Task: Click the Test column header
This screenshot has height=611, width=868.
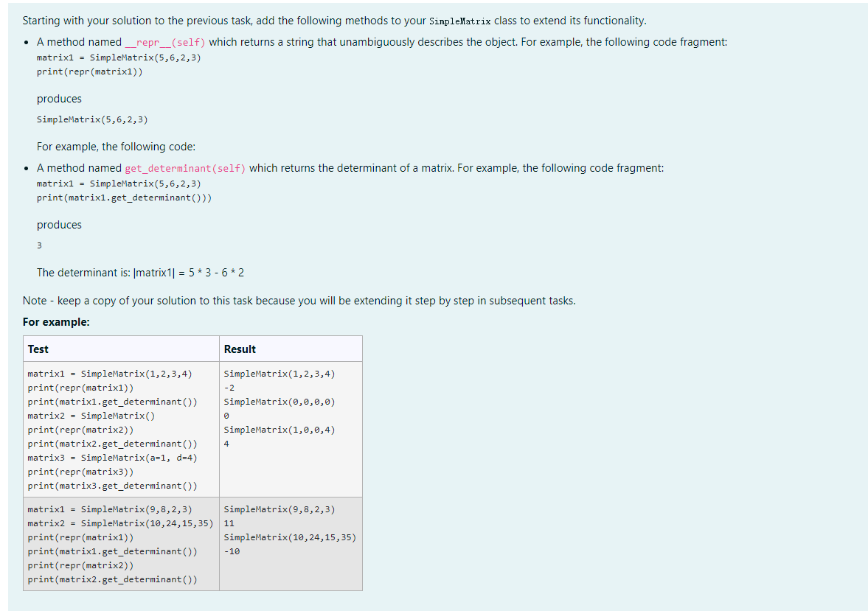Action: (x=38, y=349)
